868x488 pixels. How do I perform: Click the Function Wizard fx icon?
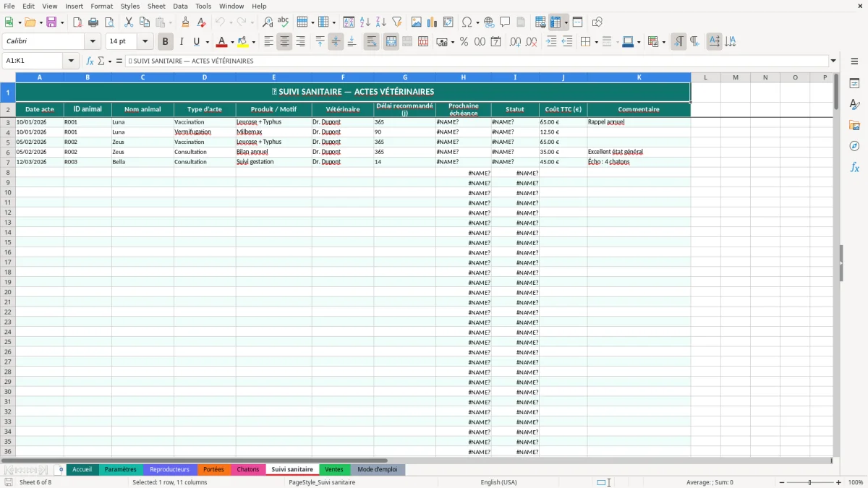coord(90,61)
